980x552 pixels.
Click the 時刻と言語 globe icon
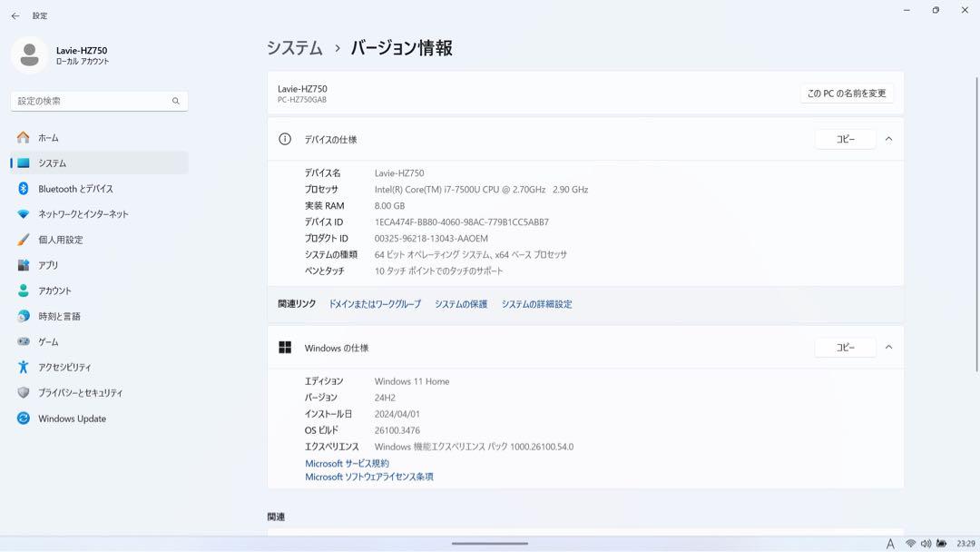23,316
